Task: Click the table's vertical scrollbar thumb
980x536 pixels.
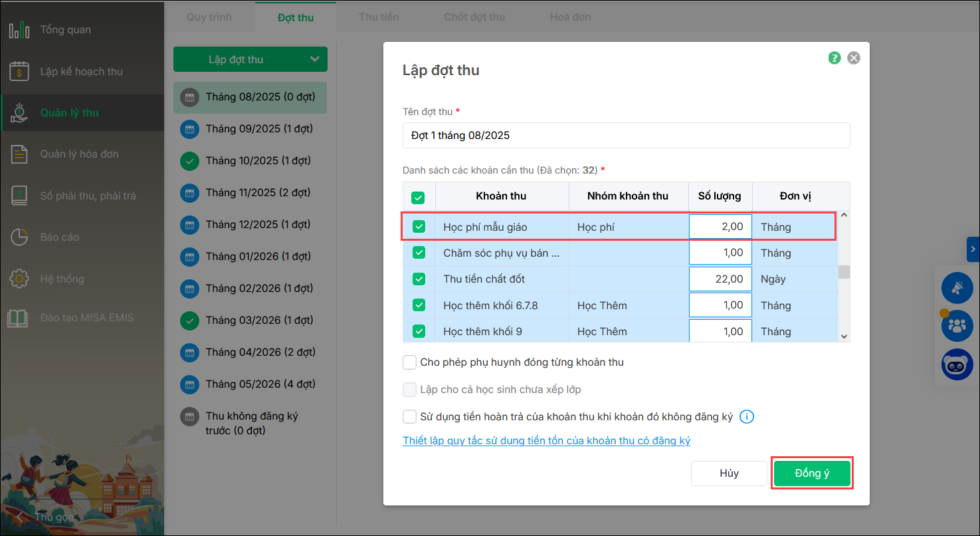Action: pos(844,271)
